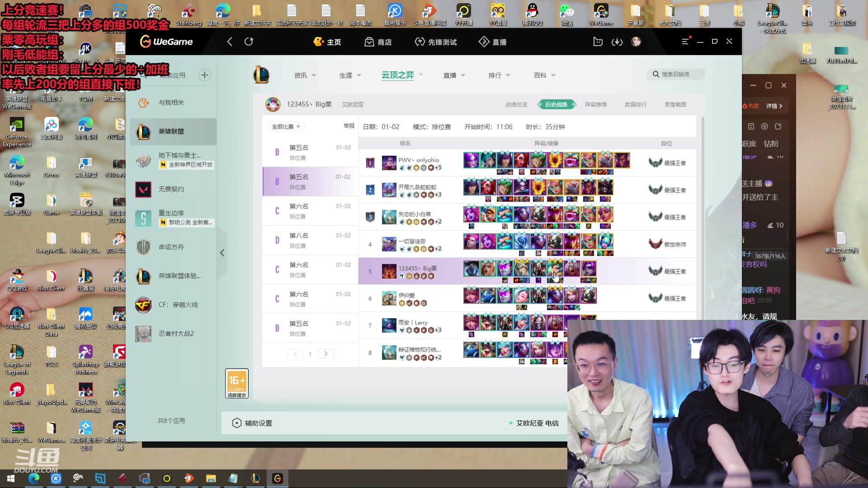Switch to the 阵容推荐 tab
The image size is (868, 488).
pos(595,104)
